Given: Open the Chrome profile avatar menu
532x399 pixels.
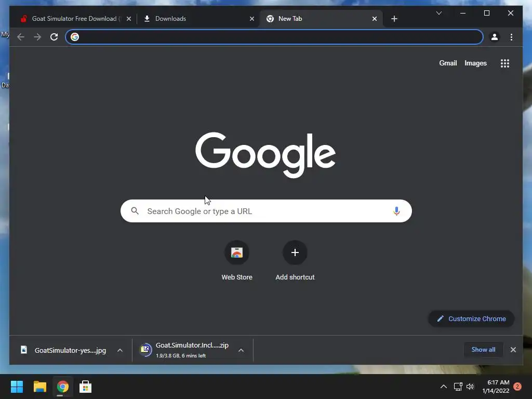Looking at the screenshot, I should point(495,37).
